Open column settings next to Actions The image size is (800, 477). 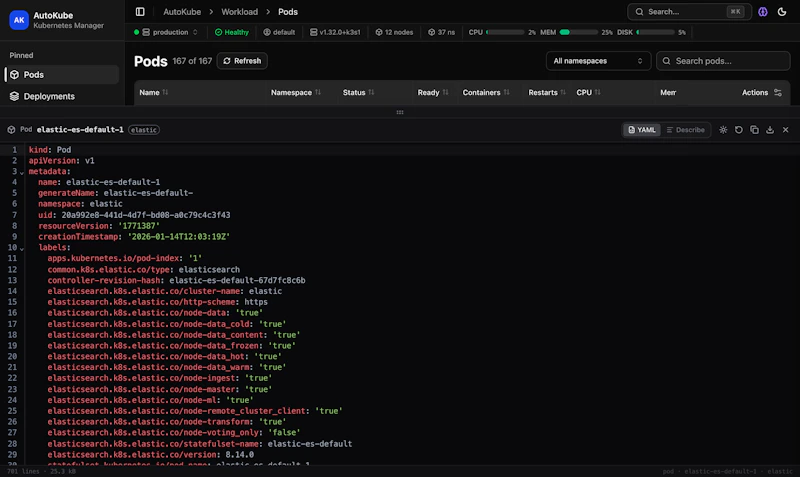click(778, 92)
